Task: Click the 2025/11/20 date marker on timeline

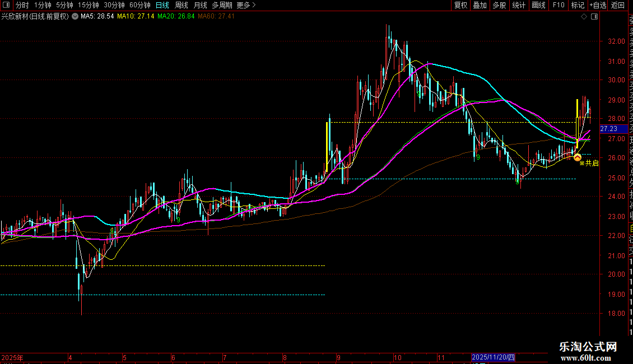Action: [x=494, y=357]
